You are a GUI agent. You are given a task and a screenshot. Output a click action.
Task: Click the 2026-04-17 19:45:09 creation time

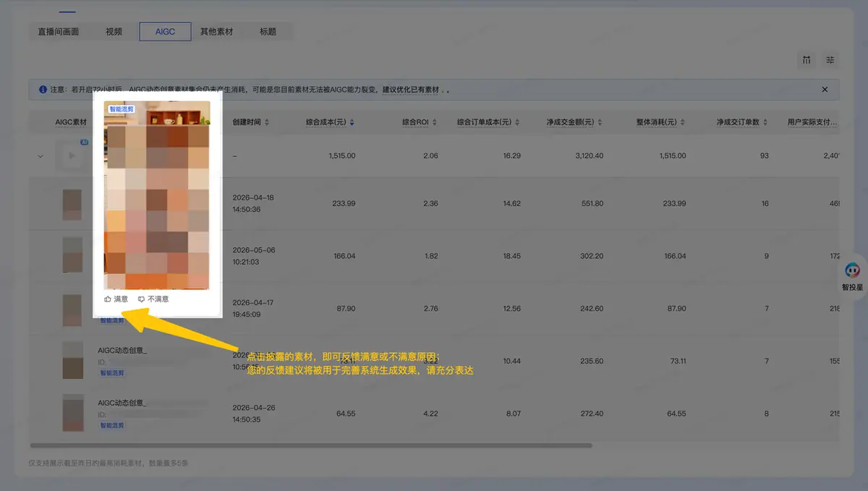(252, 309)
